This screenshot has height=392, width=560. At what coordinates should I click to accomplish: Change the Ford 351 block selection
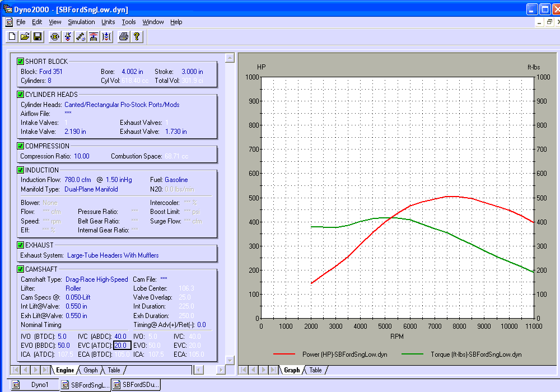coord(51,71)
